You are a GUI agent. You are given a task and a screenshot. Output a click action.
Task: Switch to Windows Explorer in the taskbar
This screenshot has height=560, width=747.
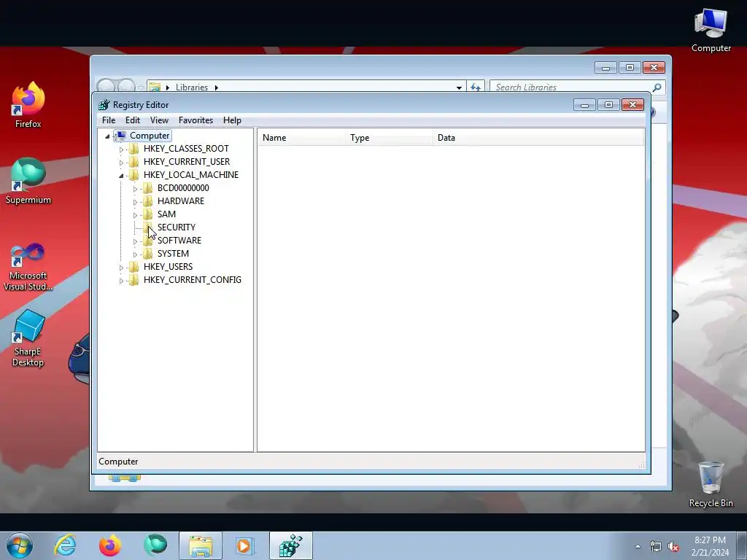[201, 545]
